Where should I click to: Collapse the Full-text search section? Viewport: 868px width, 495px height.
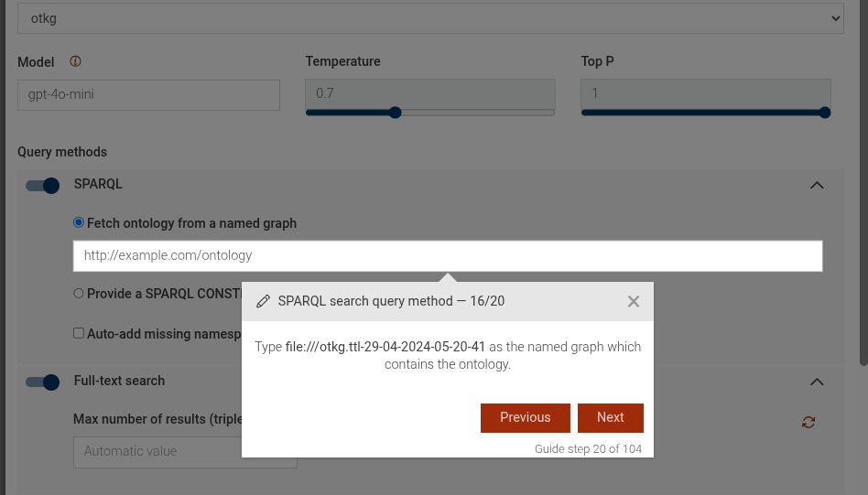(x=818, y=382)
